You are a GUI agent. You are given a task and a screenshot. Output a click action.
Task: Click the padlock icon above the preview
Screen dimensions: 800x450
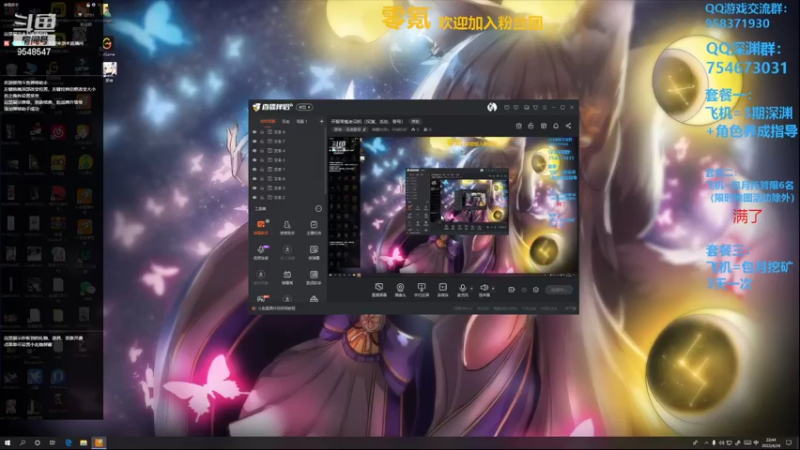531,126
